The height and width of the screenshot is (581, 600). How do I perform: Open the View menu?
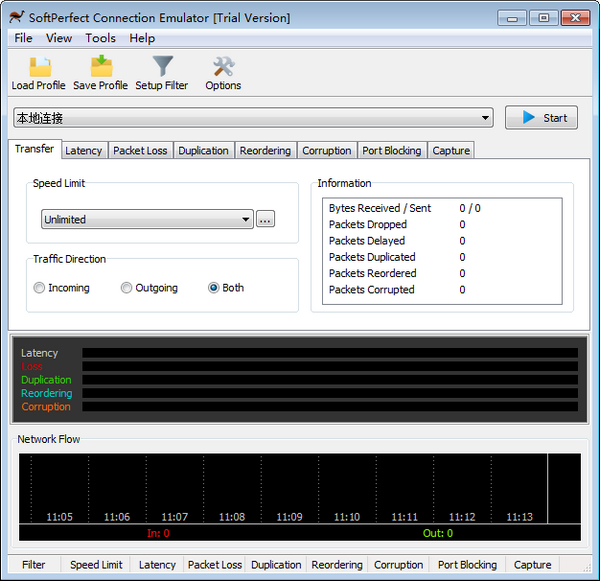click(59, 38)
